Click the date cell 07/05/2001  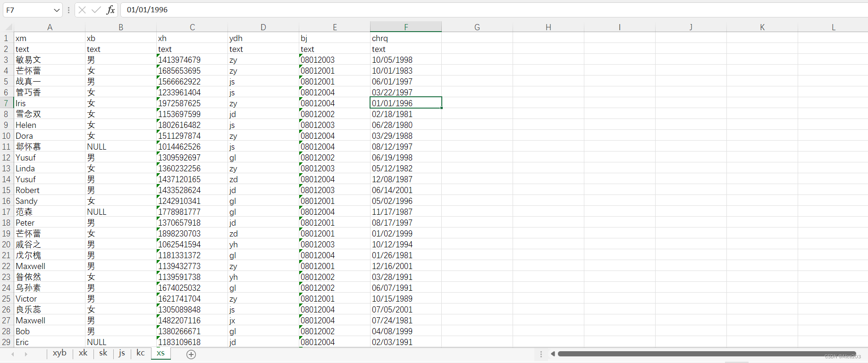406,310
